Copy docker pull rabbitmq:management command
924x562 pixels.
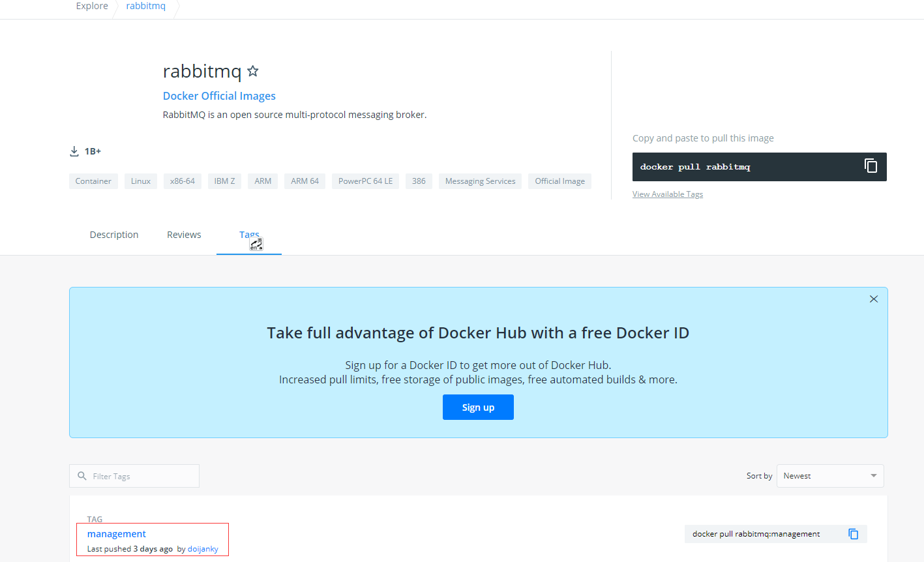(853, 534)
